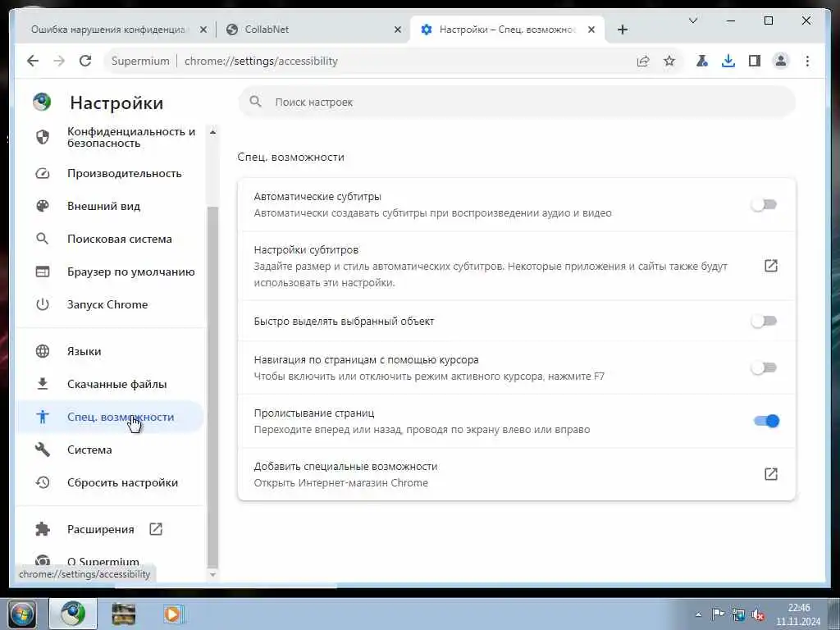Click the muted volume tray icon
Screen dimensions: 840x630
coord(758,614)
